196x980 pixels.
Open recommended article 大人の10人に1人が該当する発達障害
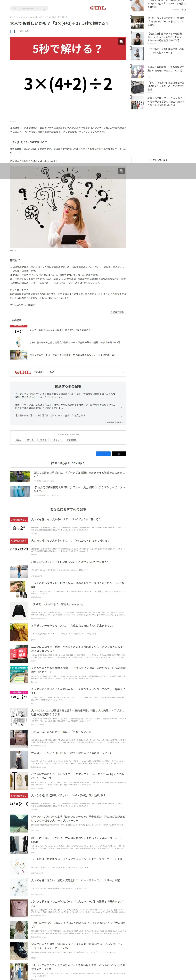click(78, 713)
